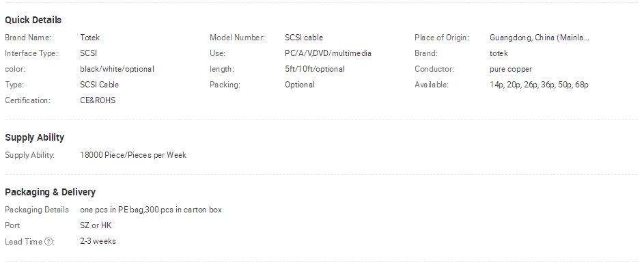Viewport: 644px width, 265px height.
Task: Click the Lead Time help question-mark icon
Action: point(48,242)
